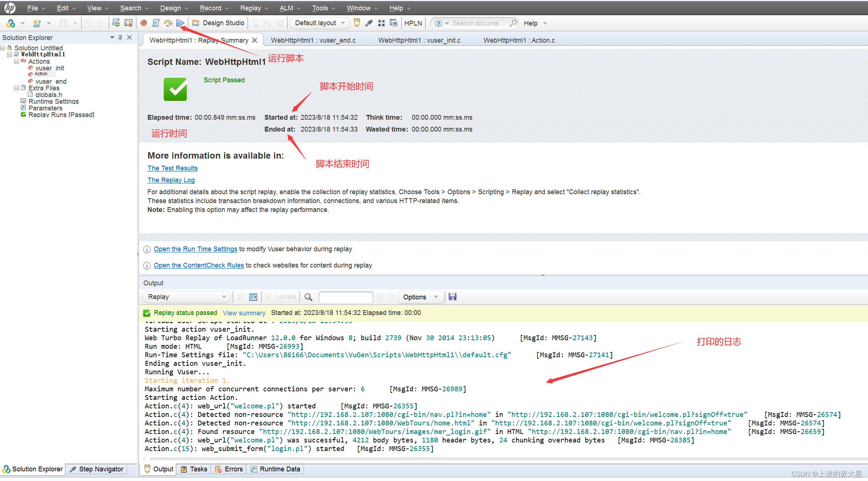Switch to the Errors bottom tab

(230, 469)
